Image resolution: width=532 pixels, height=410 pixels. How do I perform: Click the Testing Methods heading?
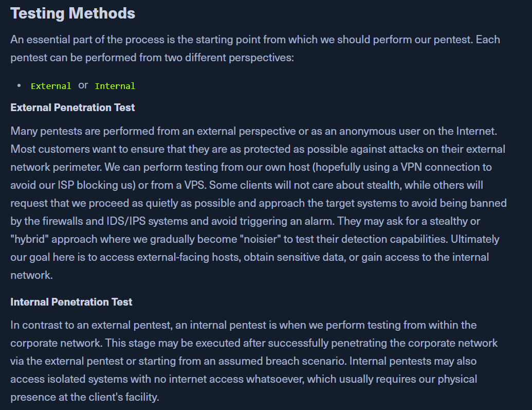[x=72, y=13]
